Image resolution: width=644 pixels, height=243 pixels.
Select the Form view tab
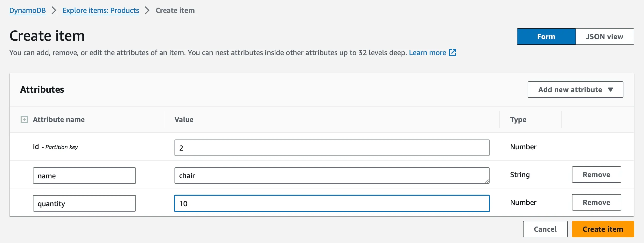(546, 37)
